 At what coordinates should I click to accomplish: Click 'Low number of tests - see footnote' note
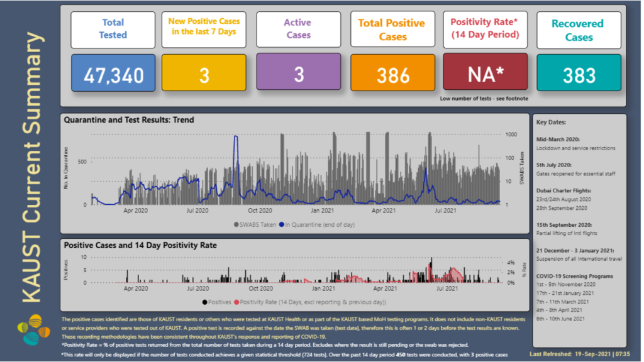(x=485, y=99)
